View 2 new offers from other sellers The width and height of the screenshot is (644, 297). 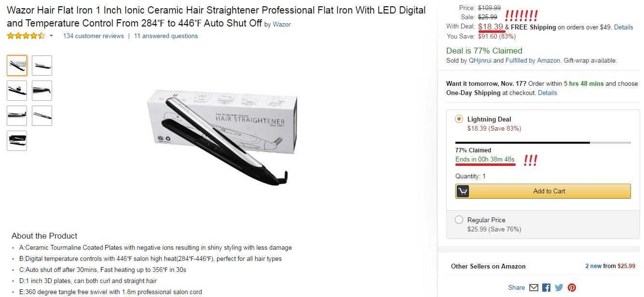point(594,266)
